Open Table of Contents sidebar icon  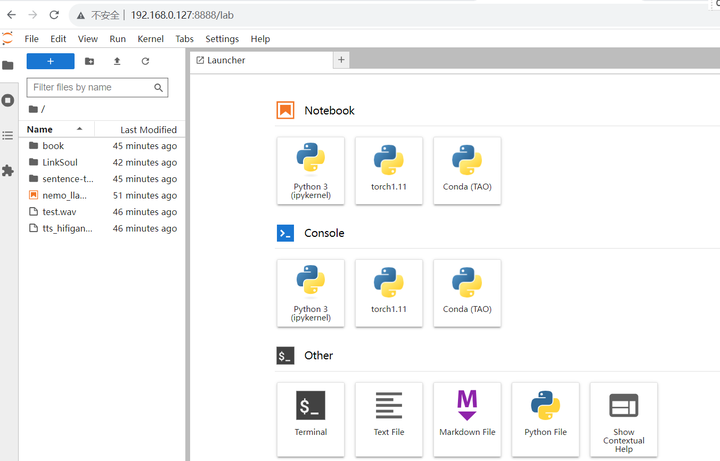[8, 135]
